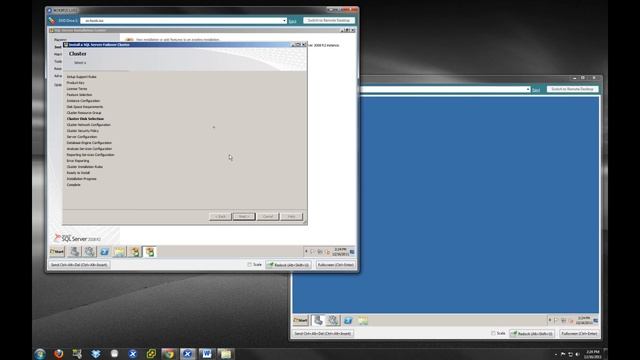The height and width of the screenshot is (360, 640).
Task: Toggle Scale checkbox in front console window
Action: coord(249,264)
